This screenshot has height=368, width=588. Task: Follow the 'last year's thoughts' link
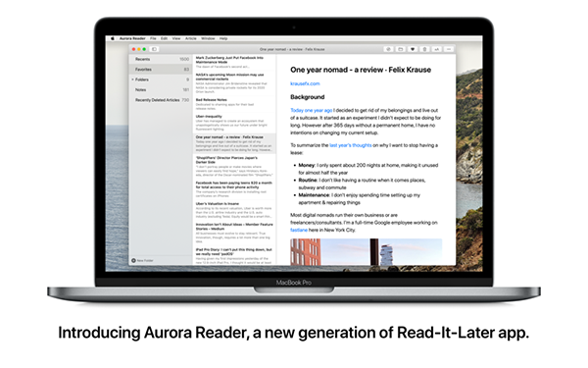[350, 145]
